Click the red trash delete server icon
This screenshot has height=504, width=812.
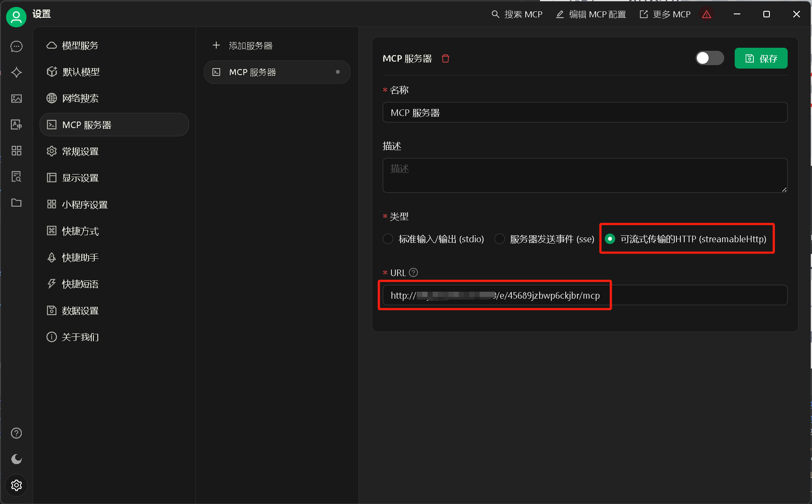tap(445, 59)
